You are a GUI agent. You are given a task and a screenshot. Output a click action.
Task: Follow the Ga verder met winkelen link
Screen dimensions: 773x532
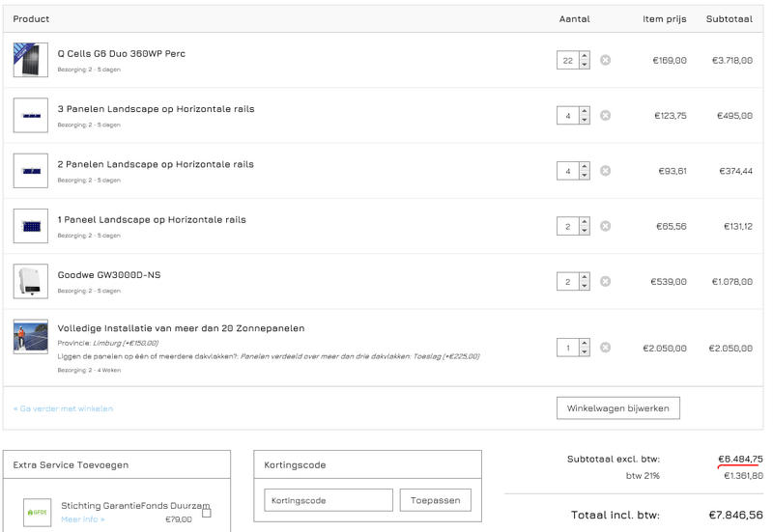pyautogui.click(x=63, y=408)
